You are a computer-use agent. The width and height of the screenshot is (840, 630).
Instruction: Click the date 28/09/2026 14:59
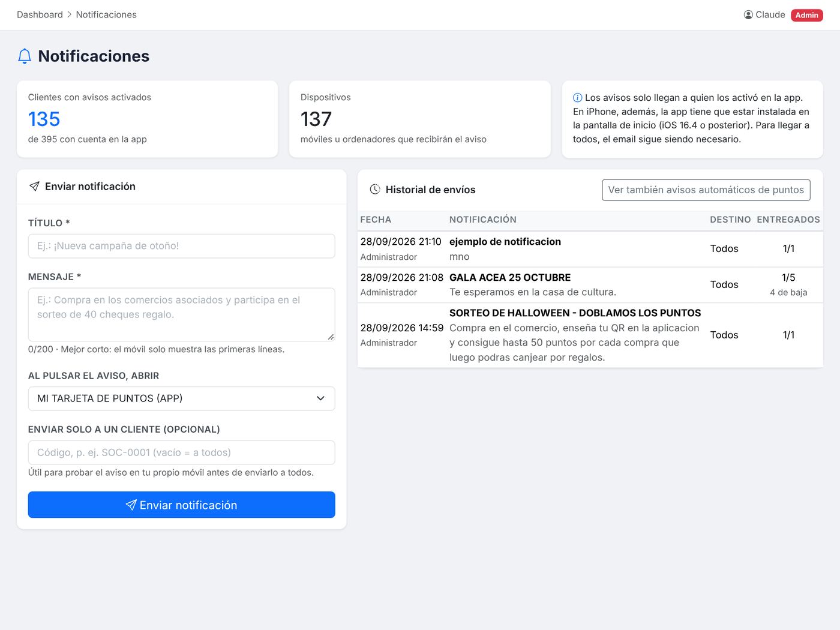coord(402,328)
